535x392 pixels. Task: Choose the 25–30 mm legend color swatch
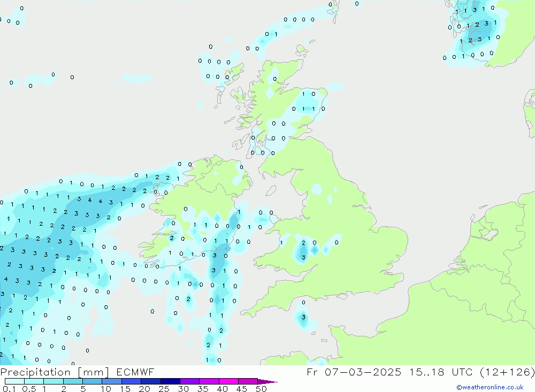click(x=170, y=381)
